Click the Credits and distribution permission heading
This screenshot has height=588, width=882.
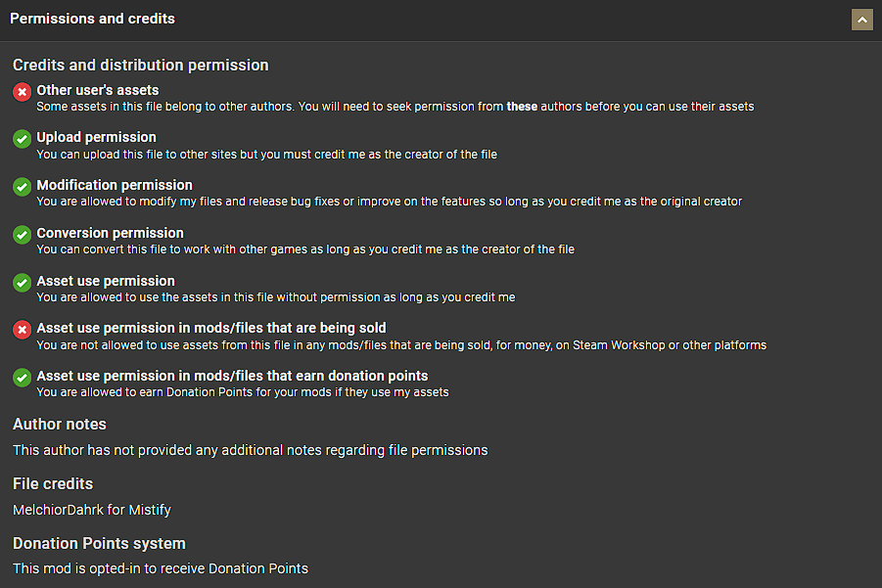pos(140,66)
